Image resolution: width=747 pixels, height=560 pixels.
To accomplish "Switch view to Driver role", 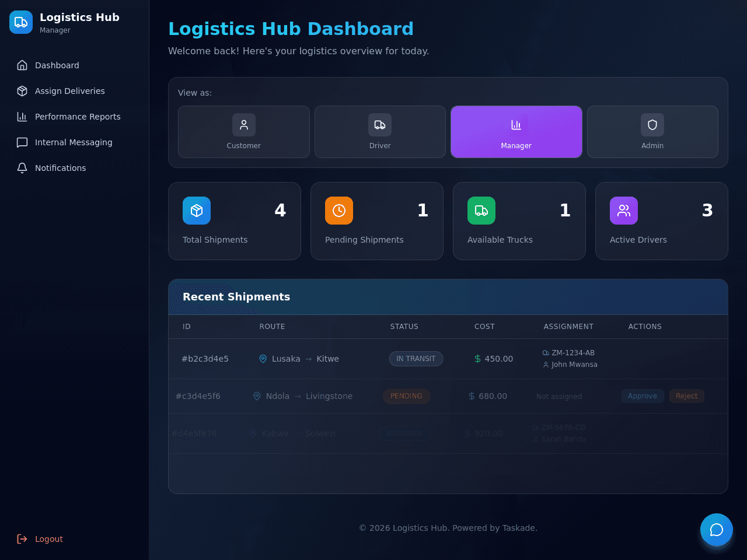I will pyautogui.click(x=380, y=132).
